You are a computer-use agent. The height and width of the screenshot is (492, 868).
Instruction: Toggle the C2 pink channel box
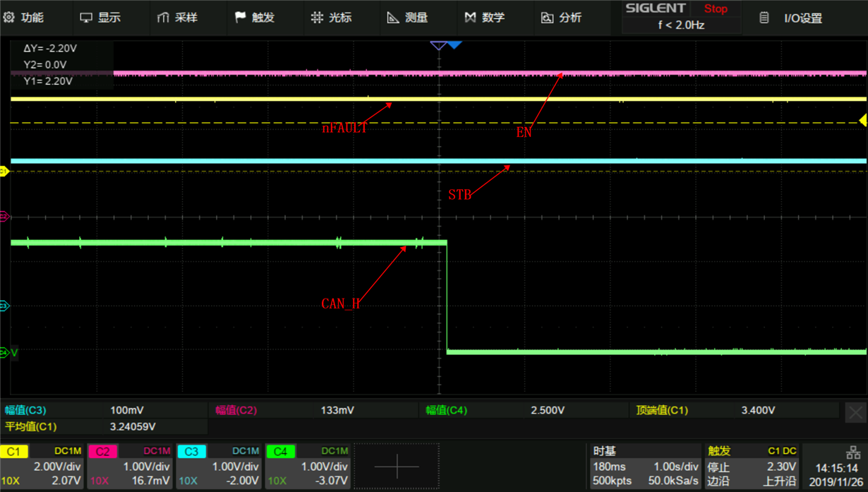131,464
